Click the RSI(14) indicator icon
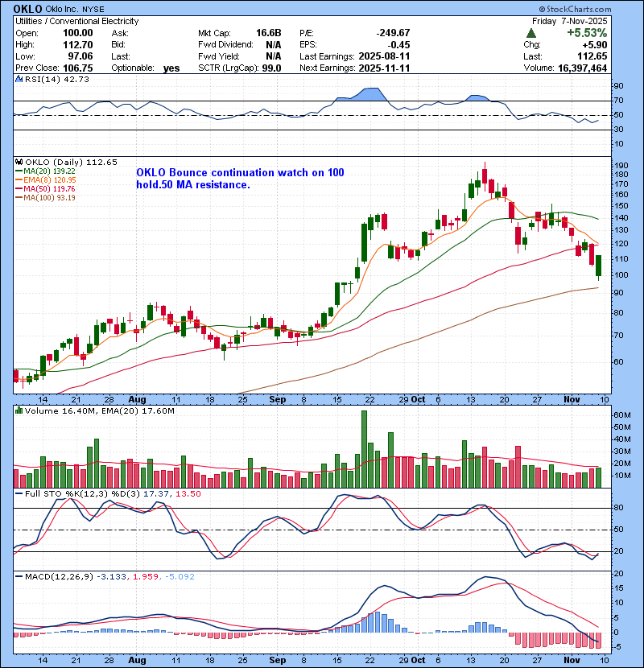This screenshot has width=644, height=668. tap(19, 79)
